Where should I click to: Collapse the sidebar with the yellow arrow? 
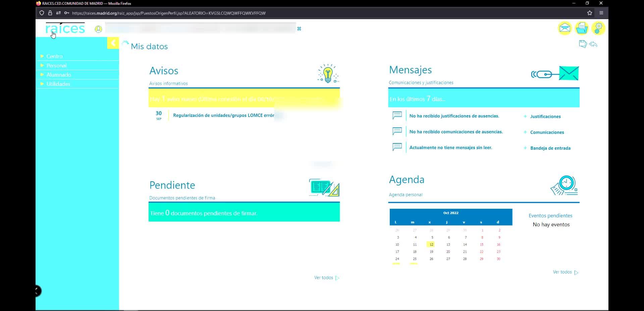[x=113, y=43]
